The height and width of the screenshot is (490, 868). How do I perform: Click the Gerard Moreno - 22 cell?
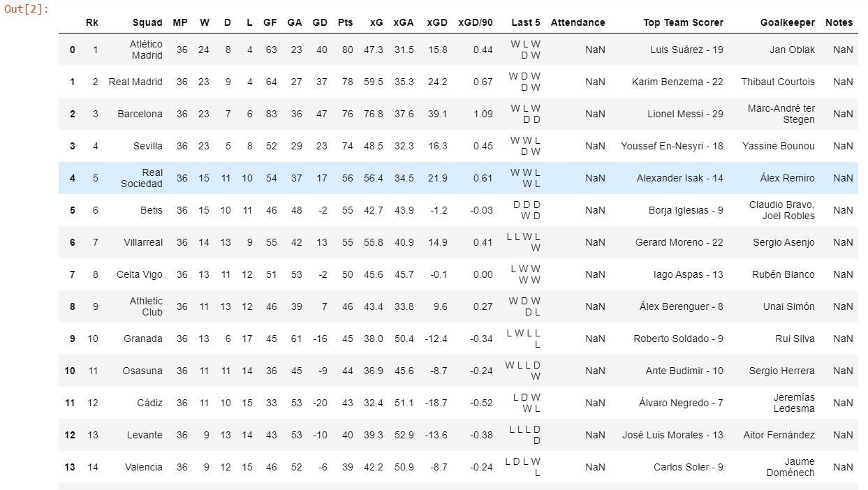(679, 242)
